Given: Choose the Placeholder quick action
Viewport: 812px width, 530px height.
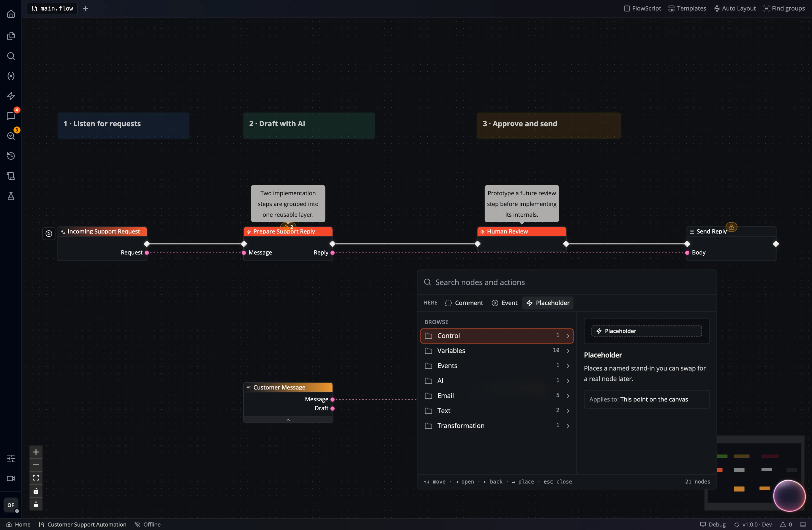Looking at the screenshot, I should pos(547,303).
